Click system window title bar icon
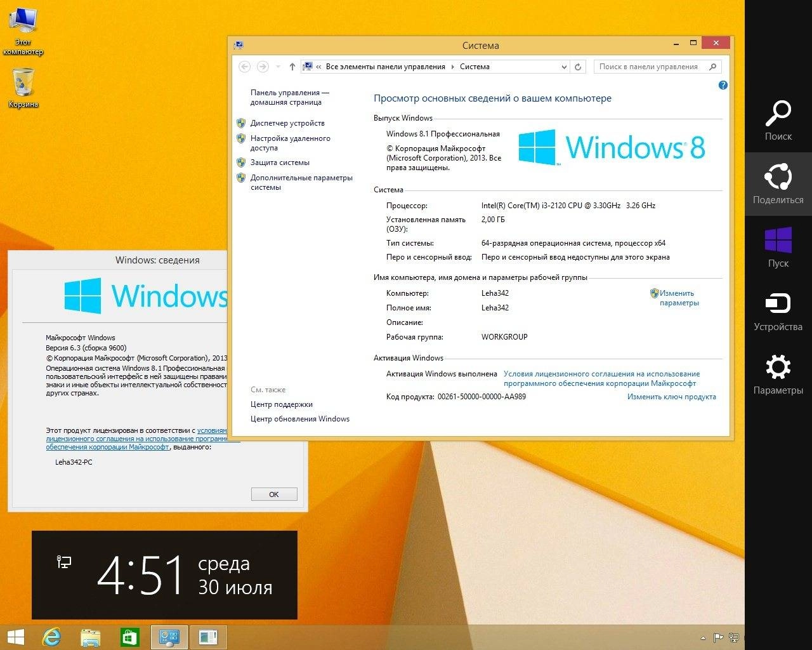This screenshot has width=812, height=650. (x=239, y=45)
